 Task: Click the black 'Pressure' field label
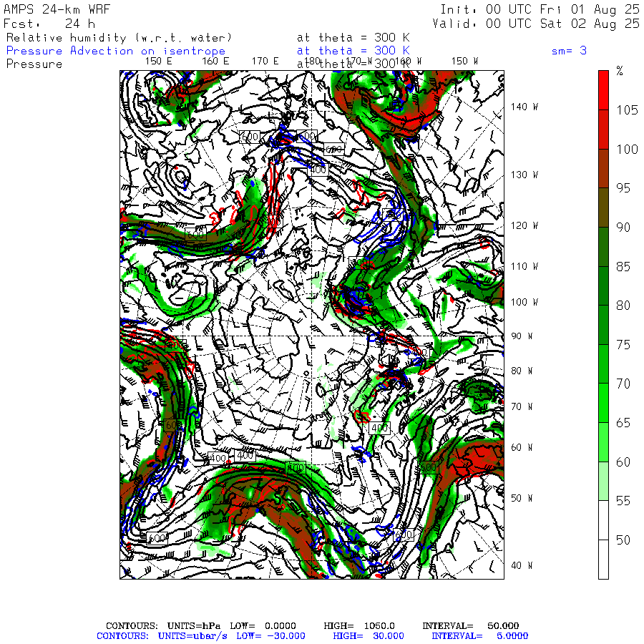[34, 64]
